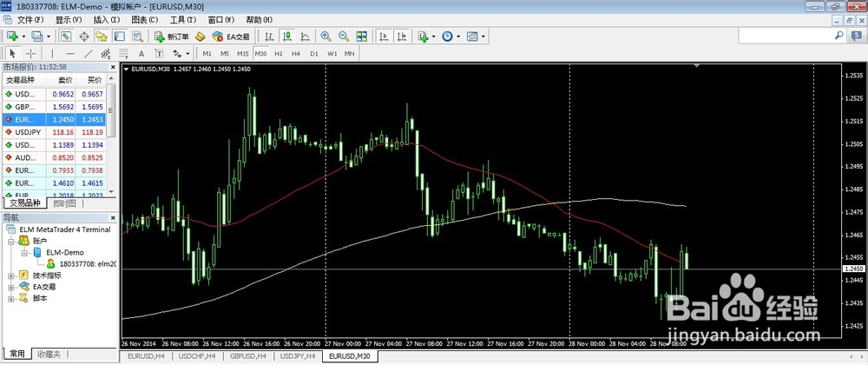
Task: Switch to 即时图 tick chart tab
Action: [x=64, y=203]
